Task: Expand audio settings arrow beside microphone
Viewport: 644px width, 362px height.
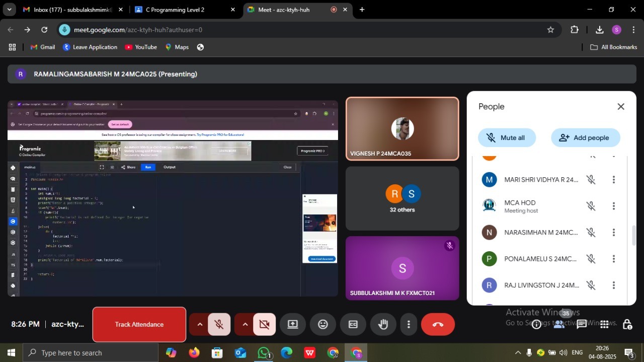Action: pos(200,325)
